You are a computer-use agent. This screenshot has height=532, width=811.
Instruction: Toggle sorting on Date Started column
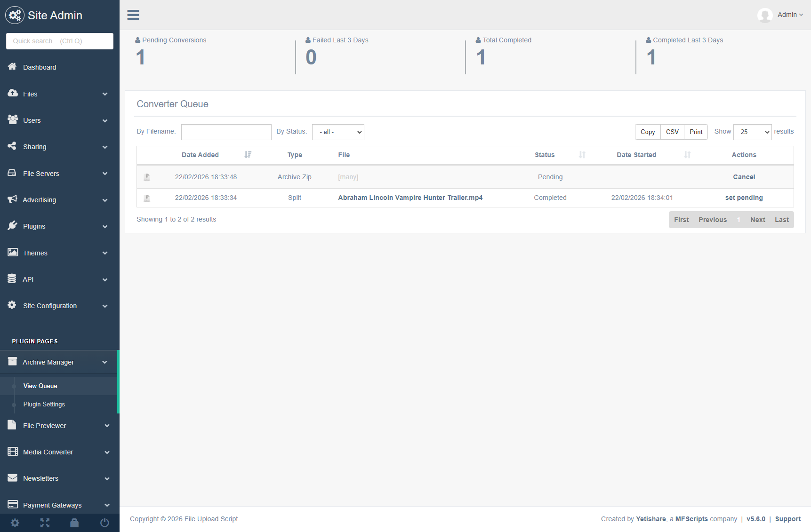636,155
